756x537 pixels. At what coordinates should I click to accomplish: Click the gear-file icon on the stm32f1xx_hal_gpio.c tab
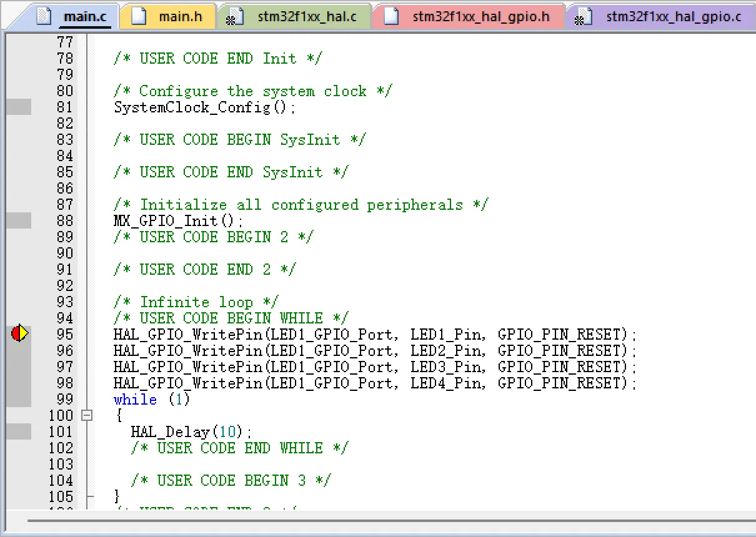coord(582,16)
